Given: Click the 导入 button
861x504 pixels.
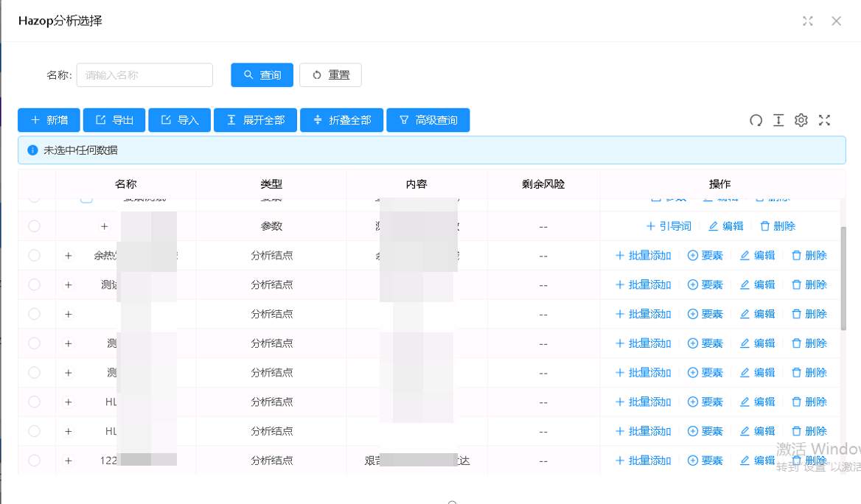Looking at the screenshot, I should click(180, 120).
